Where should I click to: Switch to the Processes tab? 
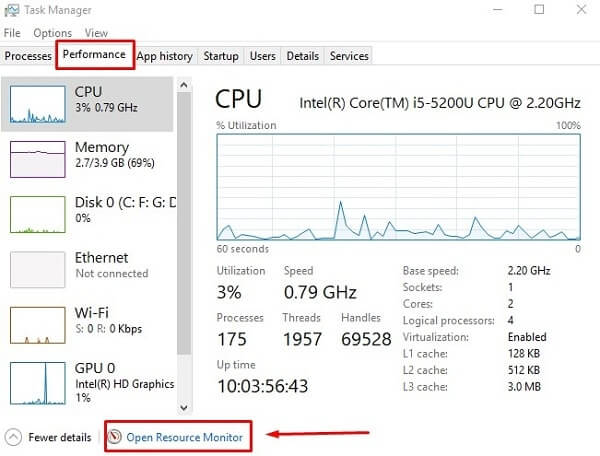[28, 56]
